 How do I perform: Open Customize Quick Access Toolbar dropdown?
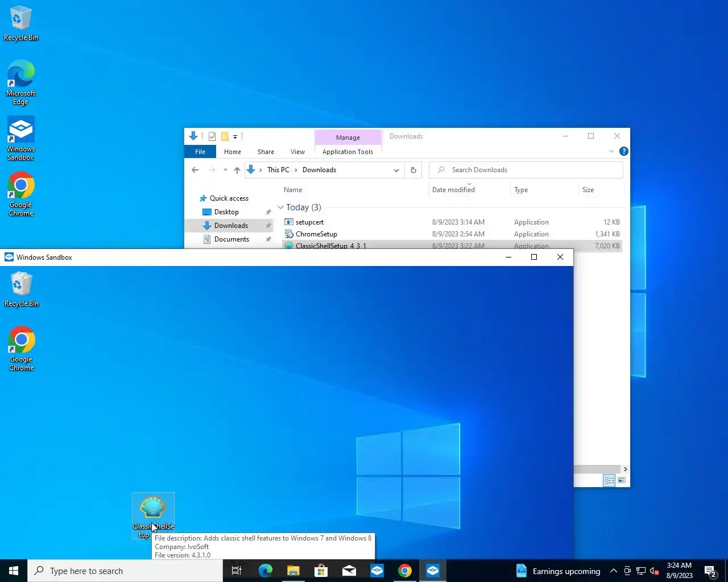click(235, 136)
